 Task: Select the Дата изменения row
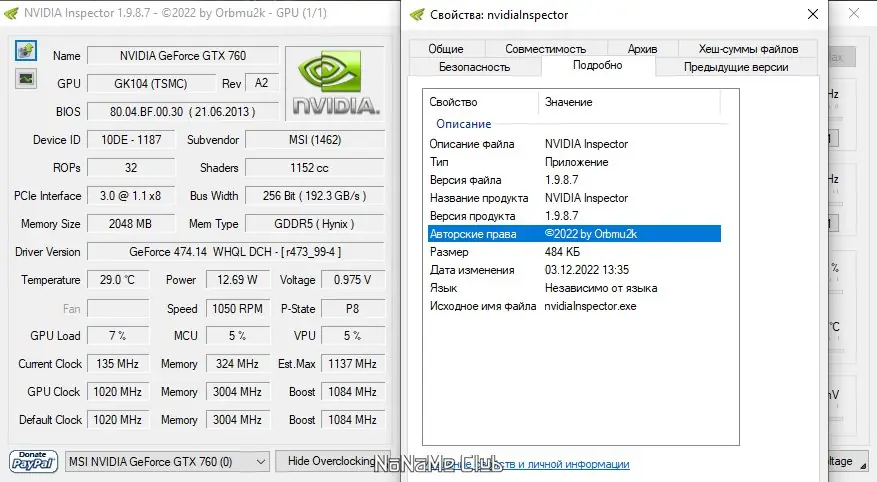pos(574,270)
